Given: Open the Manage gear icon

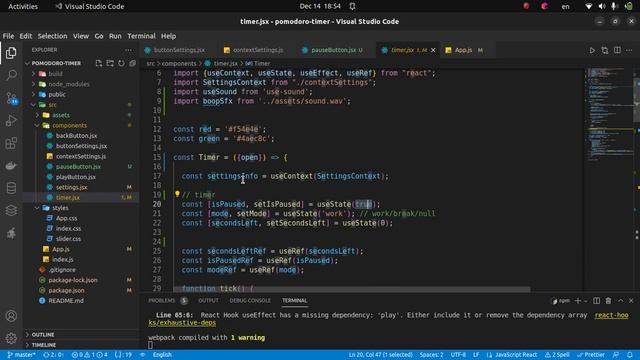Looking at the screenshot, I should (11, 338).
